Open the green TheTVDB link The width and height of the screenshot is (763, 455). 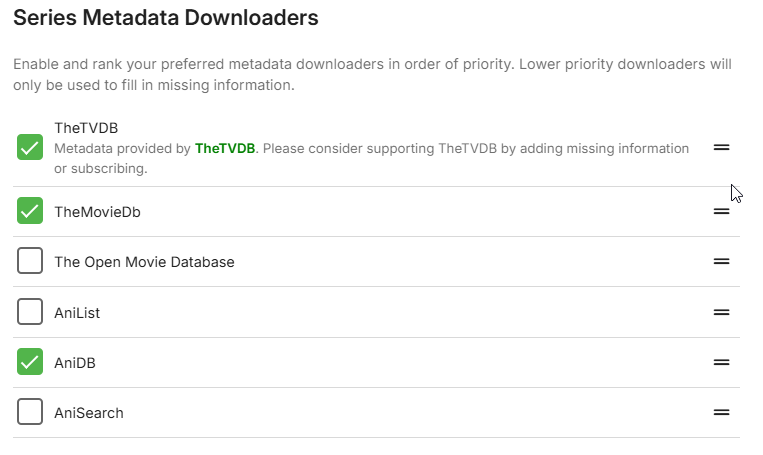(x=225, y=148)
